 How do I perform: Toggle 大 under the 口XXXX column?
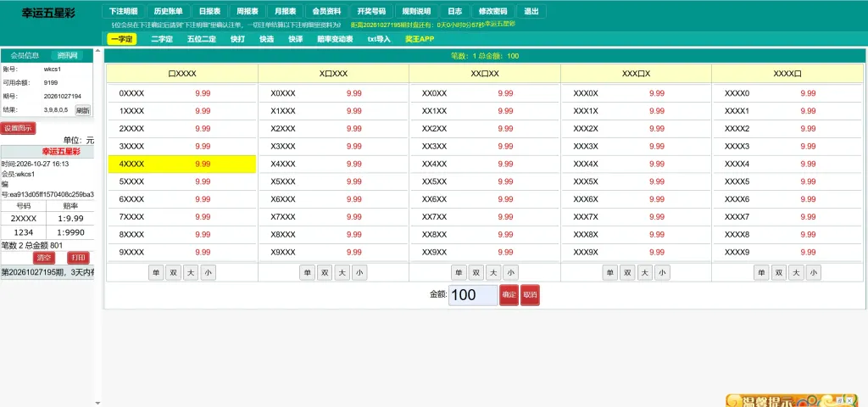tap(191, 272)
